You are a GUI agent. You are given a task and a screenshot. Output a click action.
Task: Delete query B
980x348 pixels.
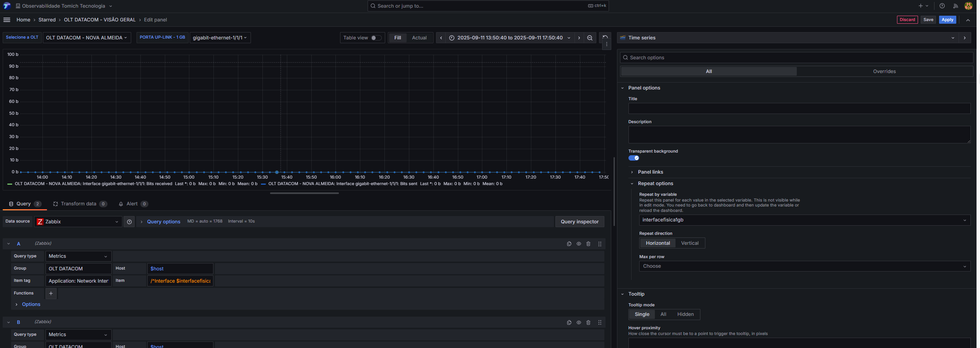click(x=589, y=322)
